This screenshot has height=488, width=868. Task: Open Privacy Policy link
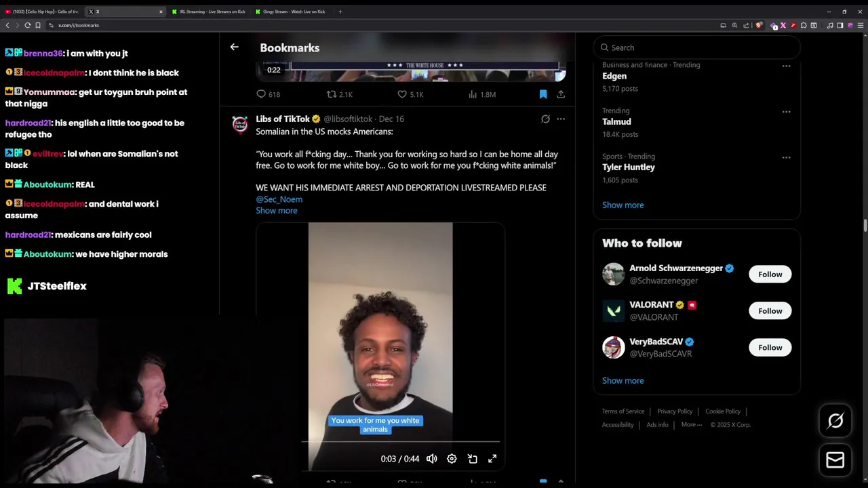675,411
